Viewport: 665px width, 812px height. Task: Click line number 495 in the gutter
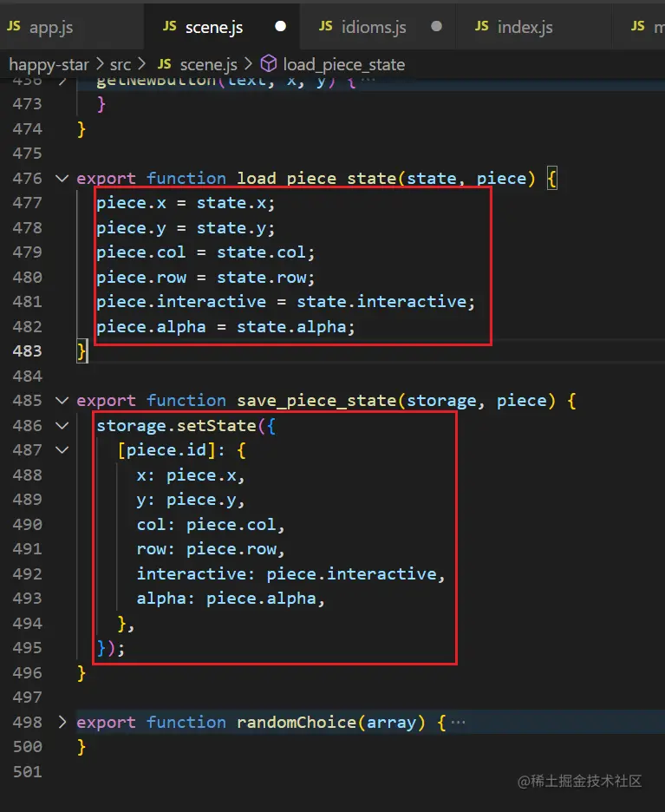tap(27, 648)
